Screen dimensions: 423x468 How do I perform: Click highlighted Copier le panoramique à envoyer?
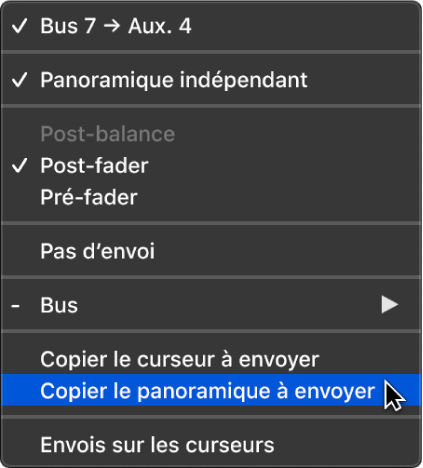[x=211, y=390]
